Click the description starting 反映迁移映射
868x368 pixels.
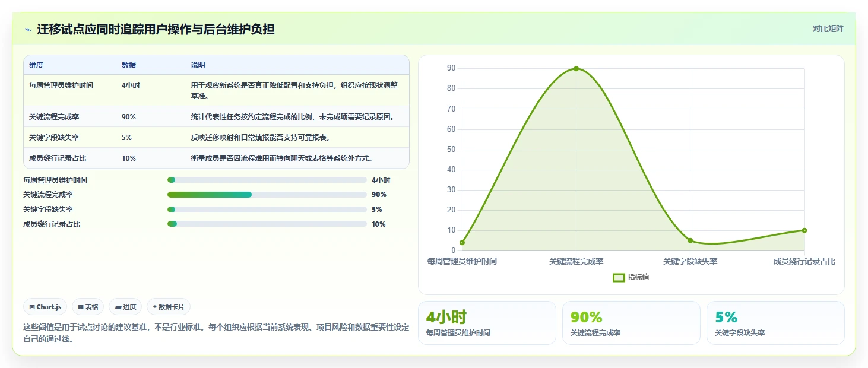(x=260, y=138)
